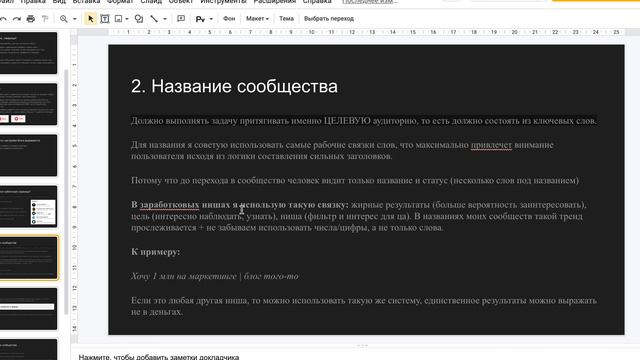Image resolution: width=640 pixels, height=360 pixels.
Task: Click the Выбрать переход button
Action: click(x=329, y=19)
